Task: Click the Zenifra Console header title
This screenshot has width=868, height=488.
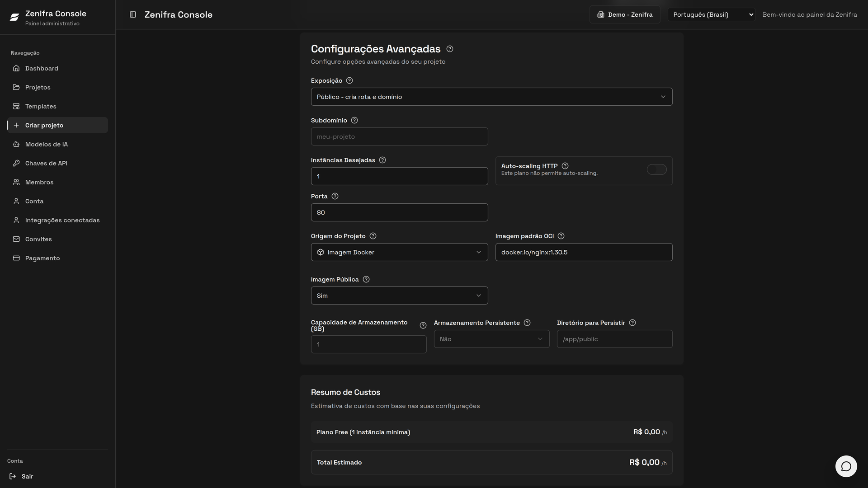Action: 179,14
